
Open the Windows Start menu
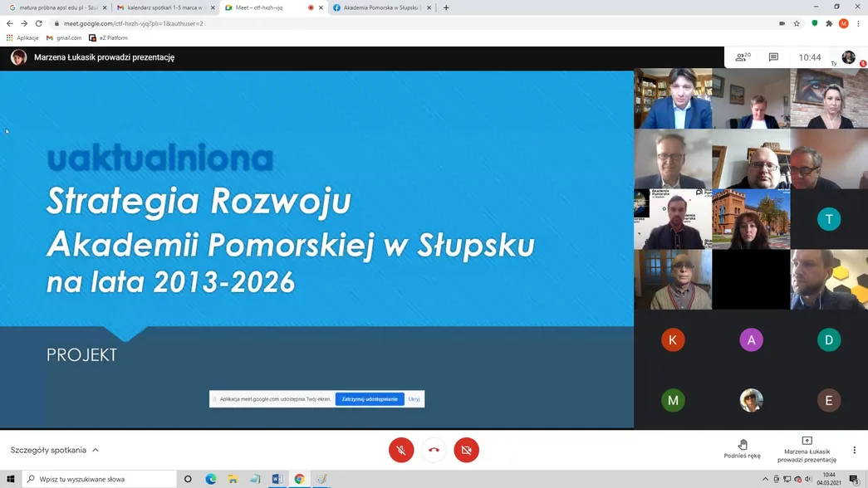pyautogui.click(x=11, y=479)
